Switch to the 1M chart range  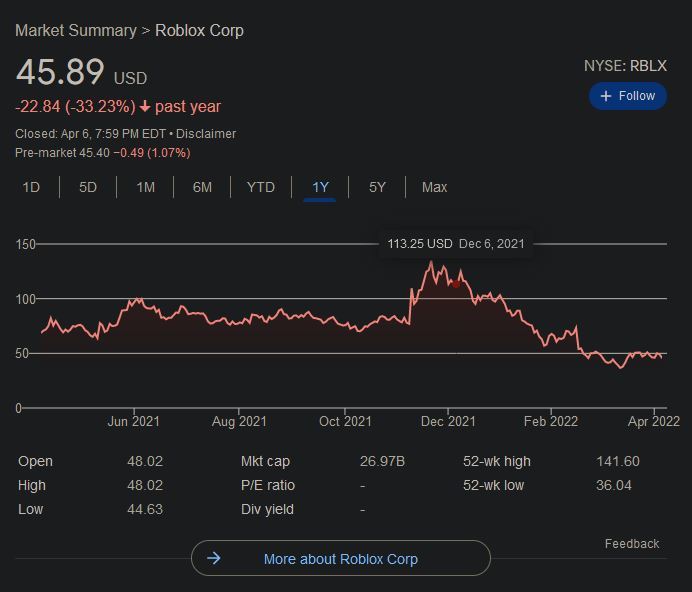[x=145, y=187]
